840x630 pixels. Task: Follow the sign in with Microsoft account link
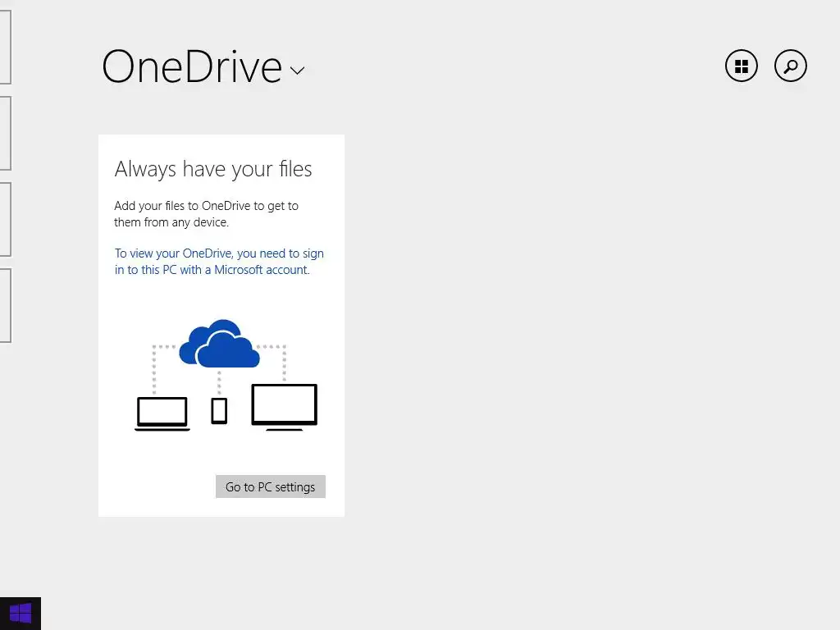point(219,262)
